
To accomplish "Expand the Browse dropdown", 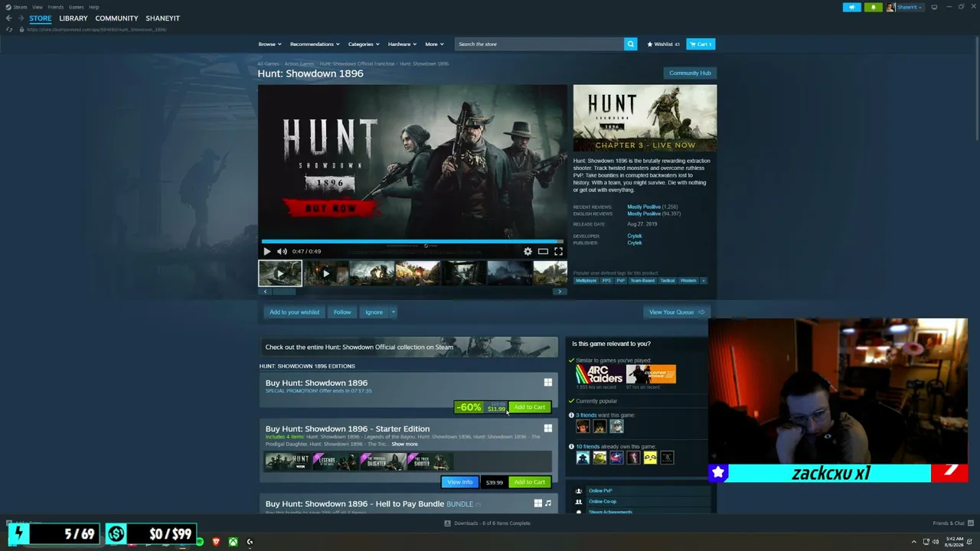I will pos(269,44).
